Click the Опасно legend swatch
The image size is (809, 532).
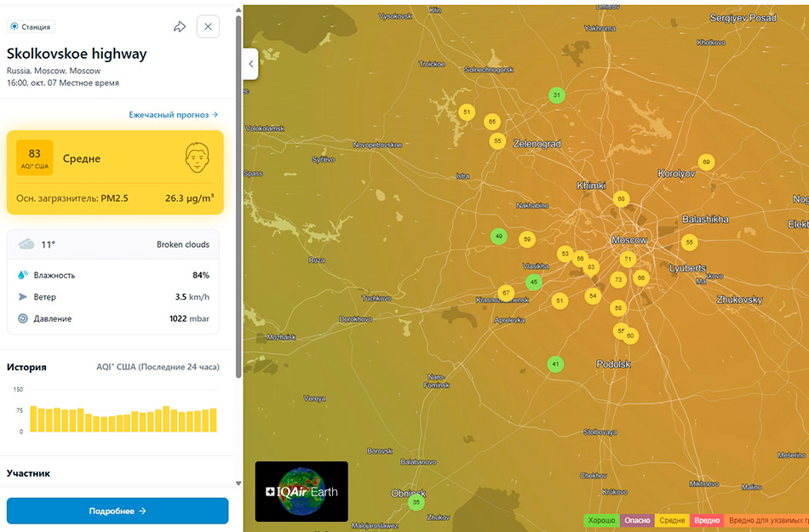[x=637, y=520]
